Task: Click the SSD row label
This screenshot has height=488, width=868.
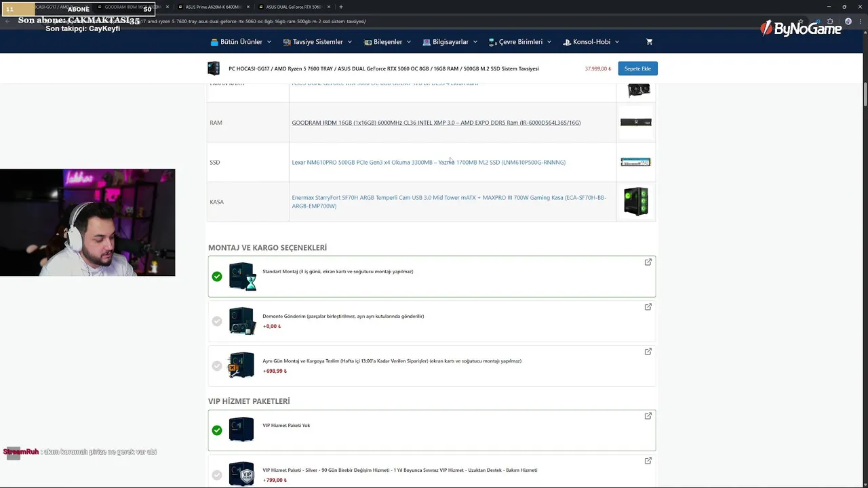Action: coord(215,162)
